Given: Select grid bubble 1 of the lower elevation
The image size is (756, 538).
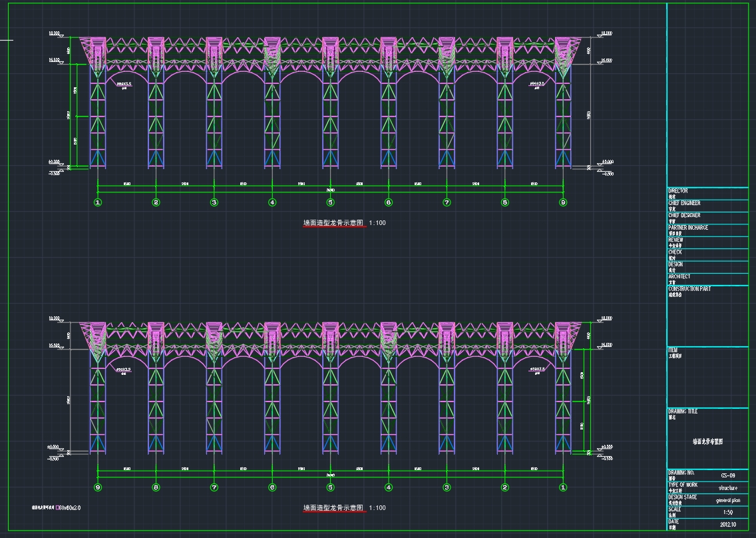Looking at the screenshot, I should (563, 487).
